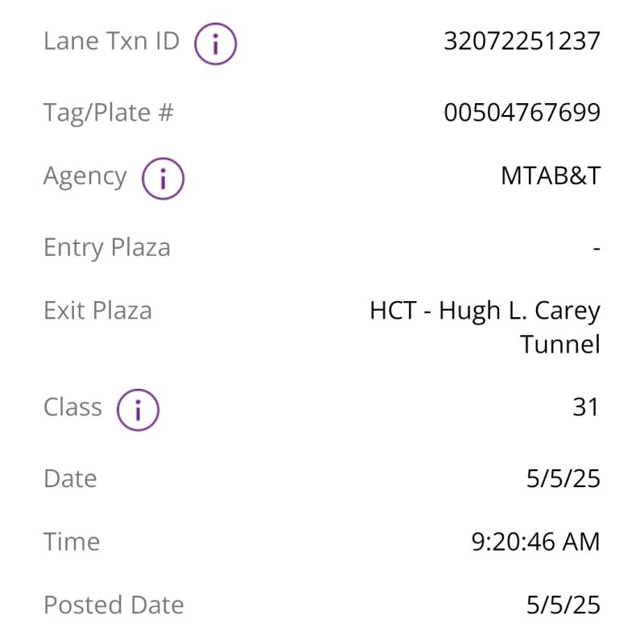This screenshot has height=644, width=644.
Task: Click the Tag/Plate # label
Action: pos(109,113)
